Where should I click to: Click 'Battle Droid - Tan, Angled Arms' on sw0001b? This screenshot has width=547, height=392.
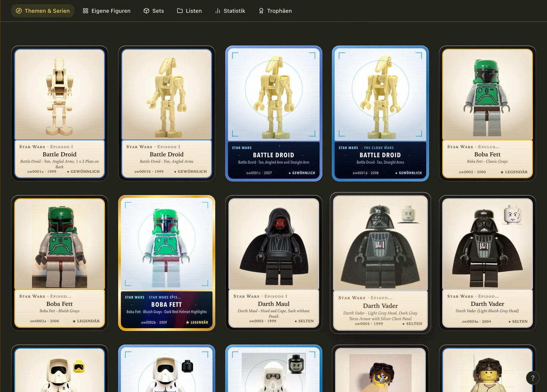167,161
